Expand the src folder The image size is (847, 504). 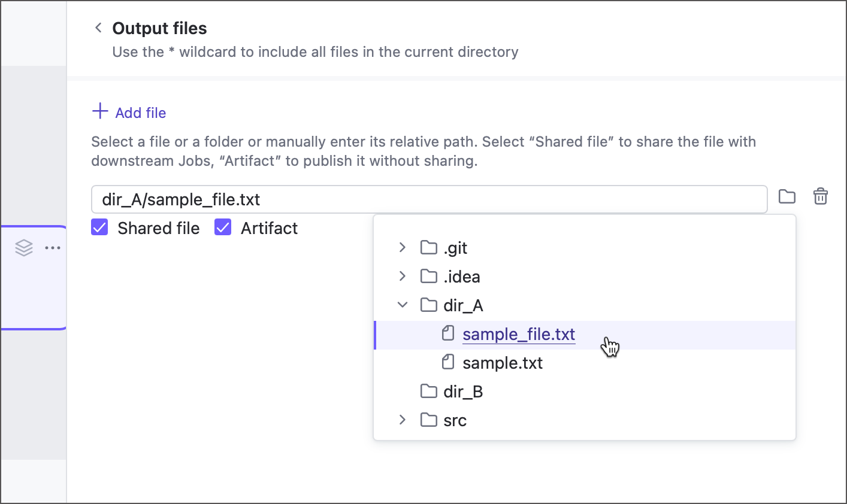[402, 420]
